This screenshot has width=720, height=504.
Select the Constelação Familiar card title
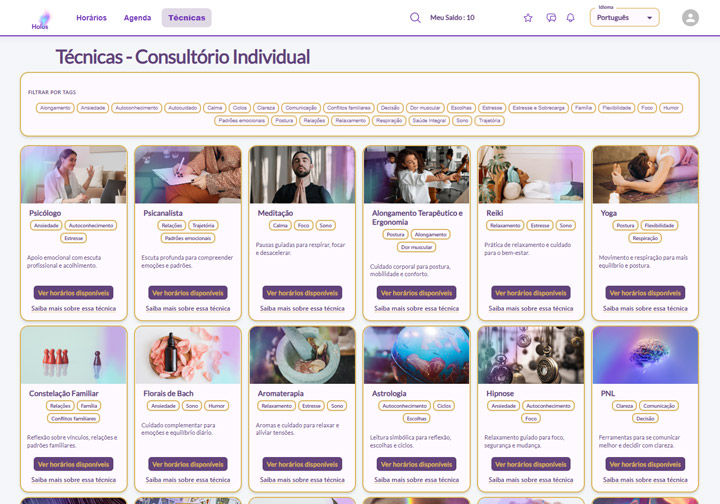click(64, 393)
